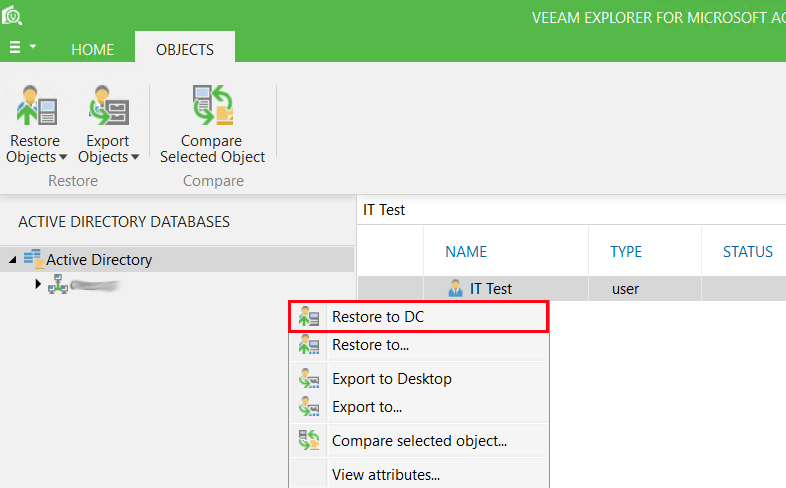786x488 pixels.
Task: Click the Export Objects ribbon icon
Action: click(x=108, y=105)
